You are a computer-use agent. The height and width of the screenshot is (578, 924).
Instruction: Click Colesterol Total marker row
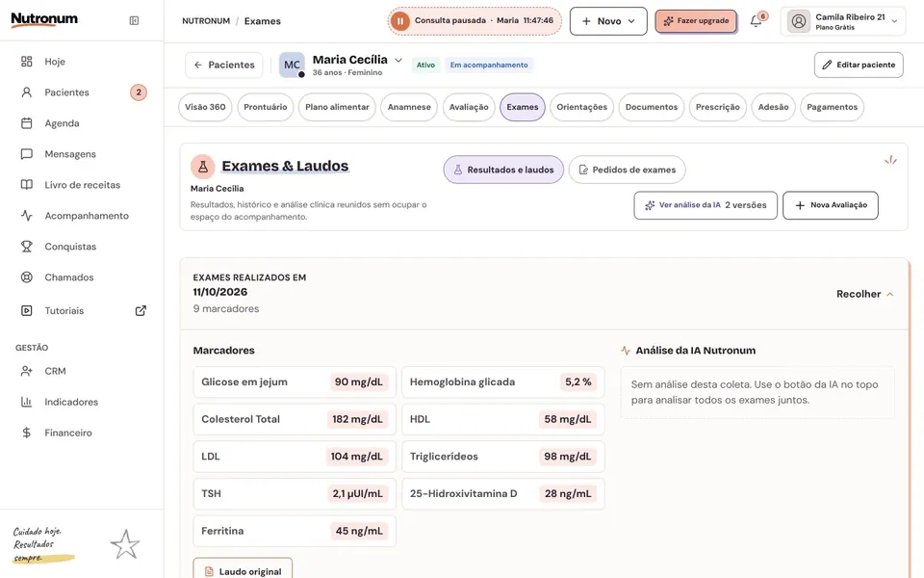tap(295, 419)
